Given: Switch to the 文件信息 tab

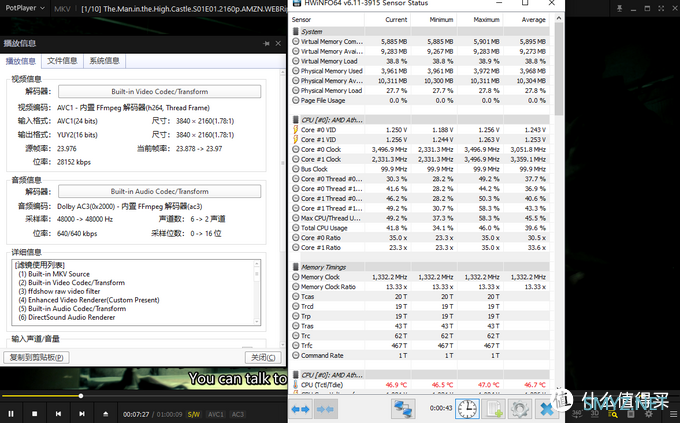Looking at the screenshot, I should pos(62,61).
